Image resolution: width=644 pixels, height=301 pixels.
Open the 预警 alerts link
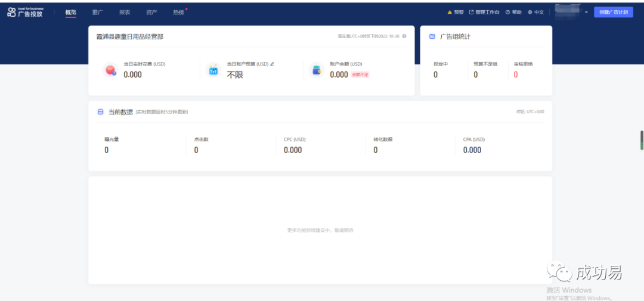click(x=459, y=13)
